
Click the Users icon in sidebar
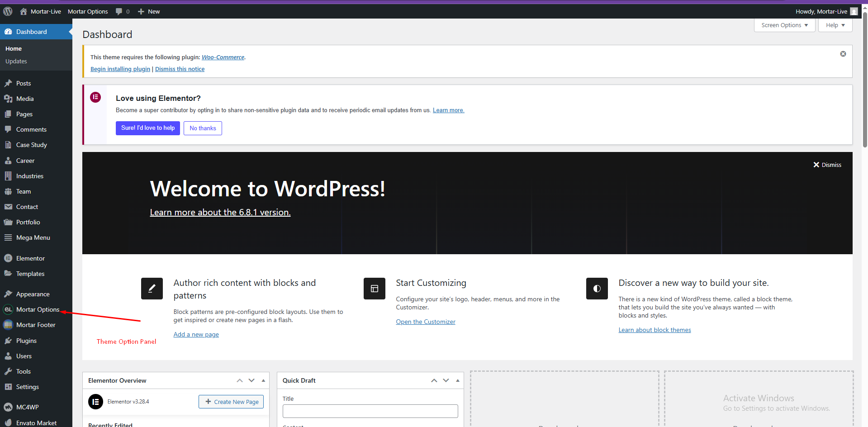[x=8, y=356]
